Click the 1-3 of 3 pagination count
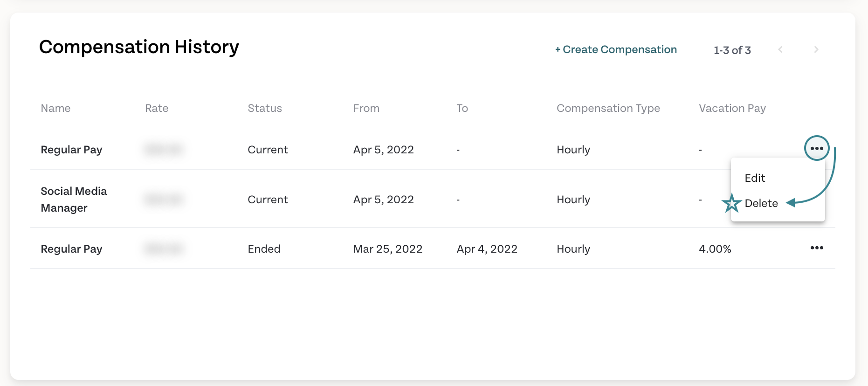The height and width of the screenshot is (386, 868). click(732, 50)
